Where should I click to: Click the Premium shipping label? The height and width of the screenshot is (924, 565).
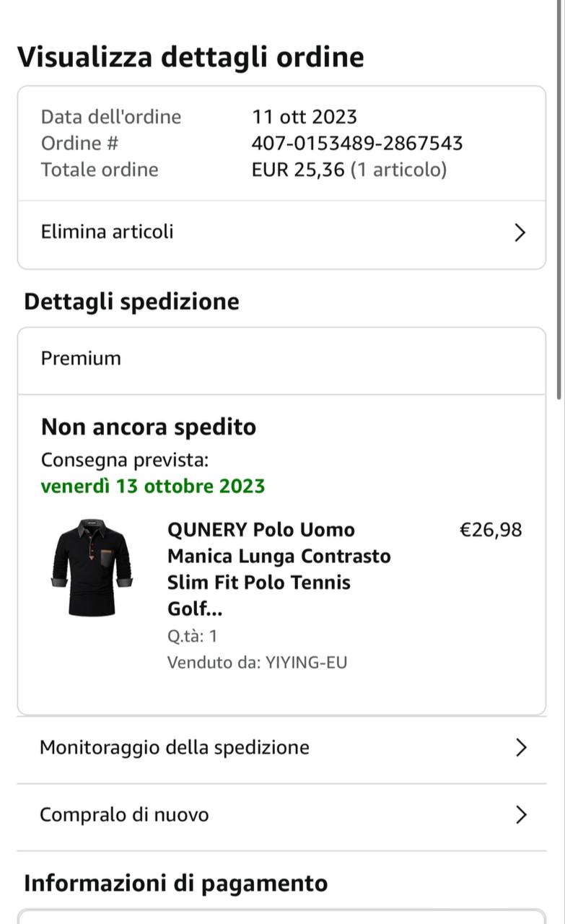click(81, 359)
